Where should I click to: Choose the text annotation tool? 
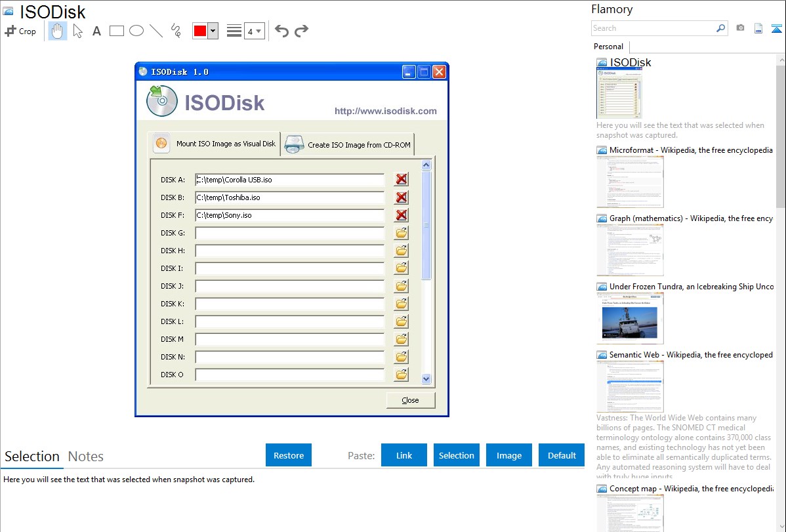pos(96,31)
